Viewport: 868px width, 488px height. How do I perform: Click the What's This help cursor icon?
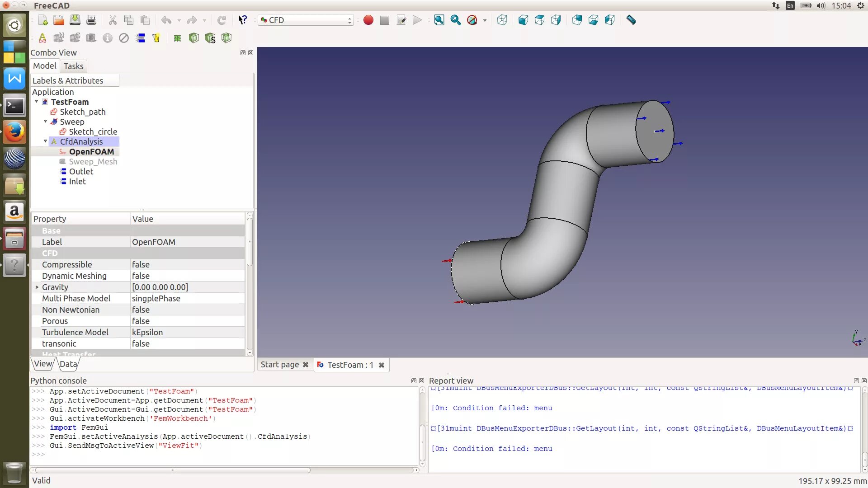coord(243,20)
